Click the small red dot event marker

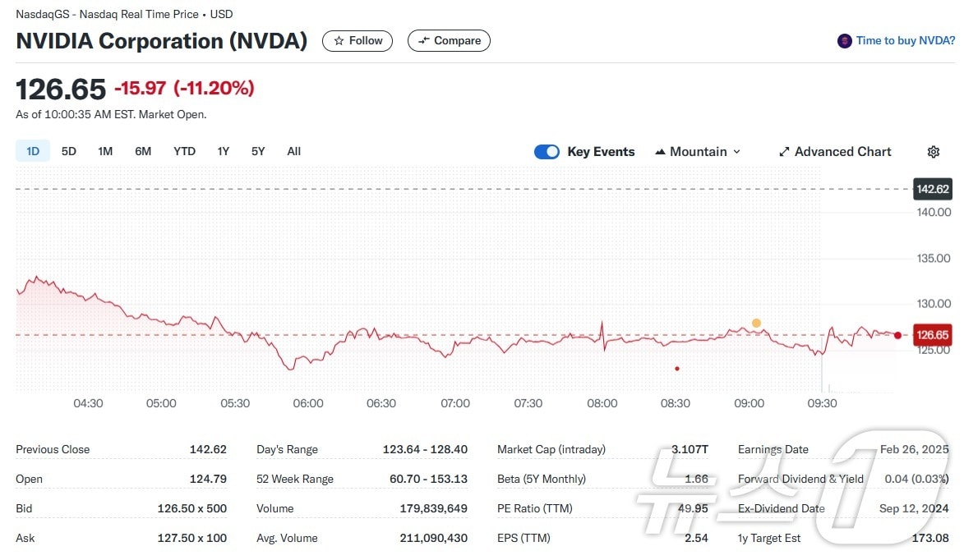pyautogui.click(x=676, y=369)
